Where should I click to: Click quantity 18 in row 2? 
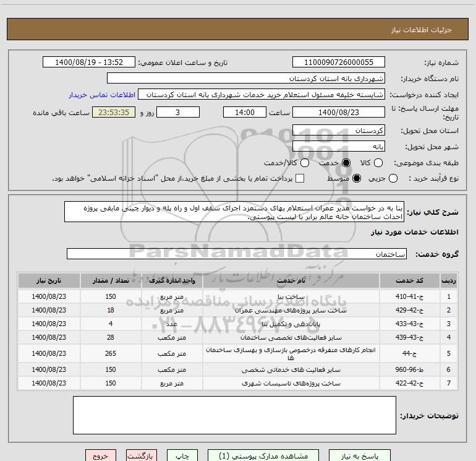(111, 310)
